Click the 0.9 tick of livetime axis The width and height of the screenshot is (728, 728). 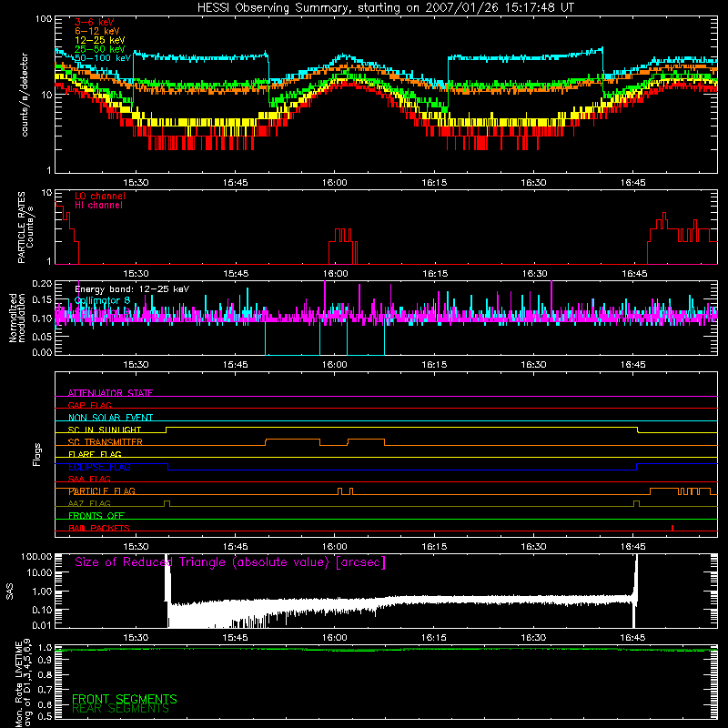(x=45, y=660)
